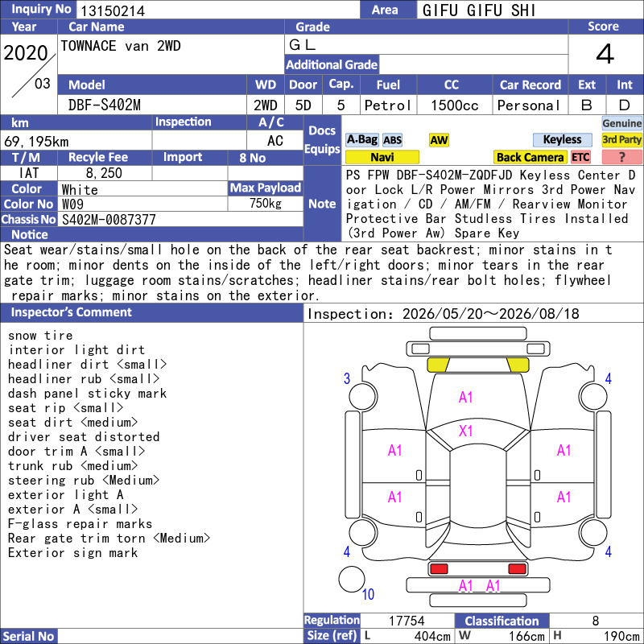Click 'F-glass repair marks' comment
The height and width of the screenshot is (644, 644).
pyautogui.click(x=80, y=524)
